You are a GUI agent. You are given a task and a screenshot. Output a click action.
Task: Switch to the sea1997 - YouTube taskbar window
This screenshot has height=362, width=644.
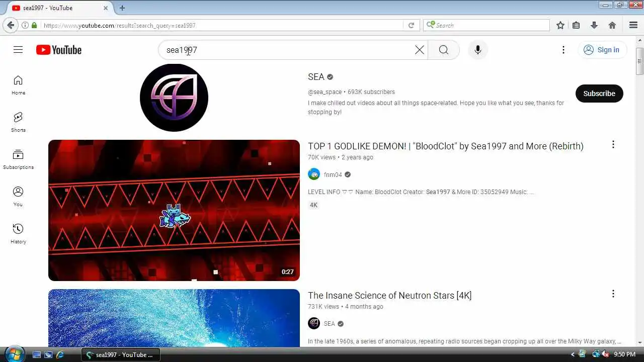click(x=120, y=354)
